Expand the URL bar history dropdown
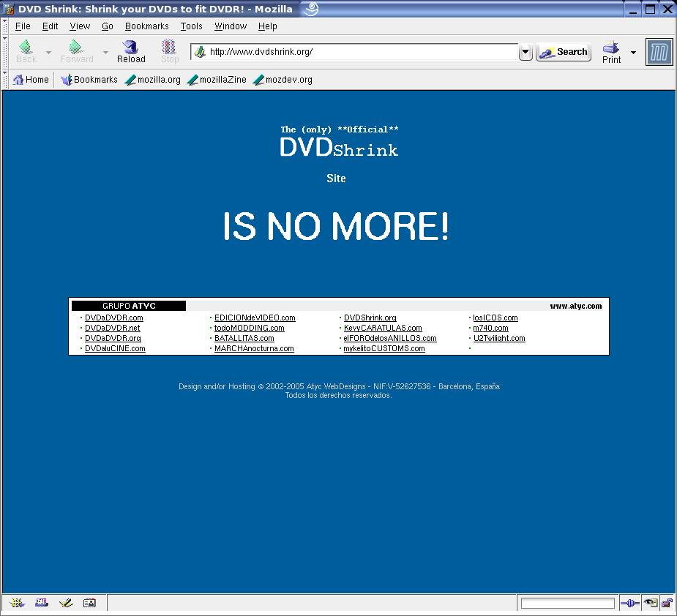Screen dimensions: 677x616 (525, 52)
